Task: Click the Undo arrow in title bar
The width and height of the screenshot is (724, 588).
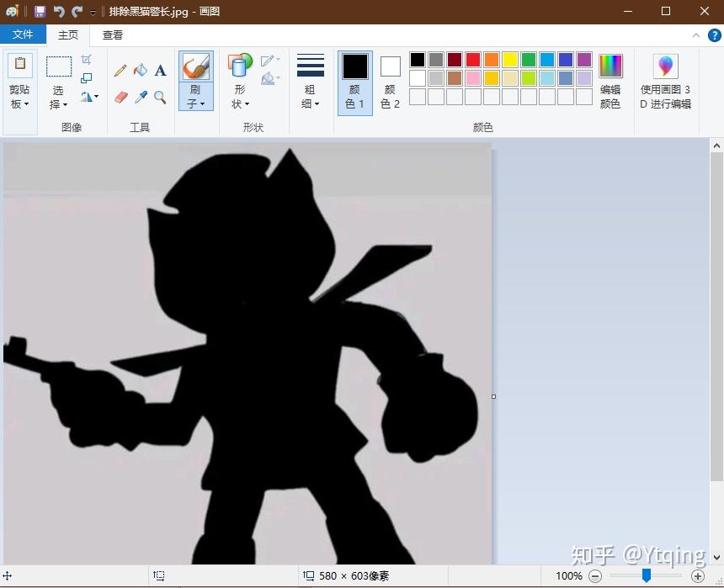Action: pos(59,12)
